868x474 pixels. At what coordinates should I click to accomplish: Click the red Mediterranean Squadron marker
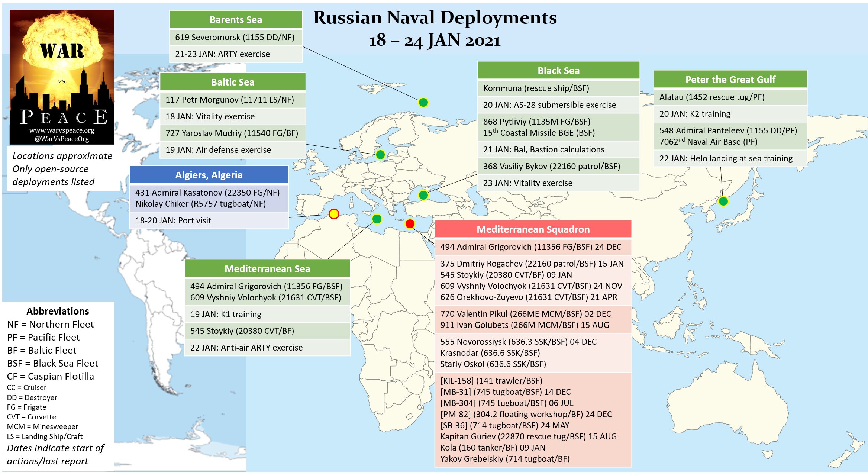coord(410,224)
